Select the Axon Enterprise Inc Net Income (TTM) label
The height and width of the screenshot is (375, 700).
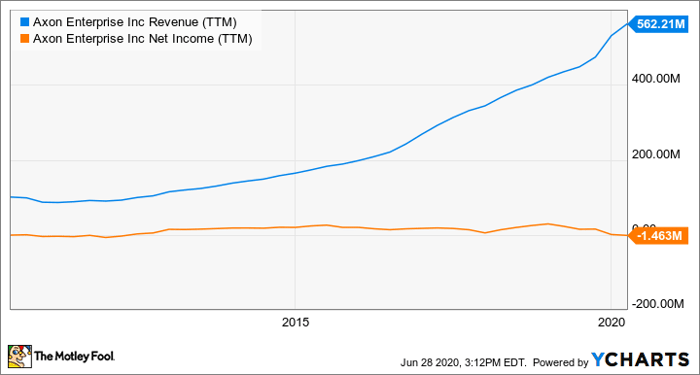tap(143, 39)
